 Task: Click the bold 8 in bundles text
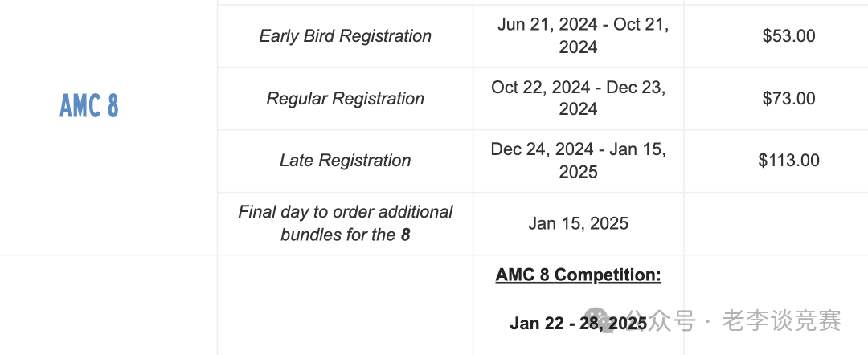pos(406,235)
